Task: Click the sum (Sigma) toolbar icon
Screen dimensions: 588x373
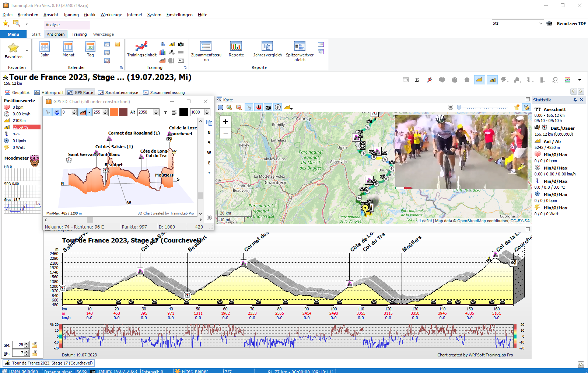Action: tap(417, 80)
